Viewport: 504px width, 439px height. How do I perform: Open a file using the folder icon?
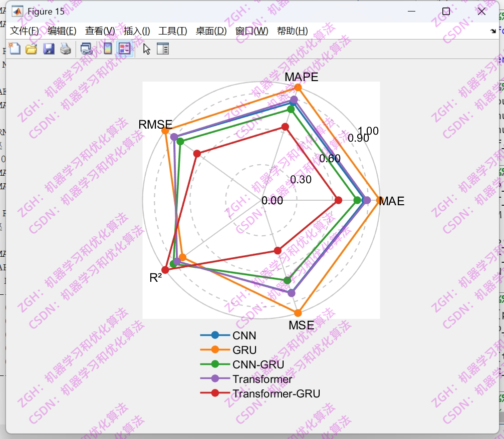(31, 49)
